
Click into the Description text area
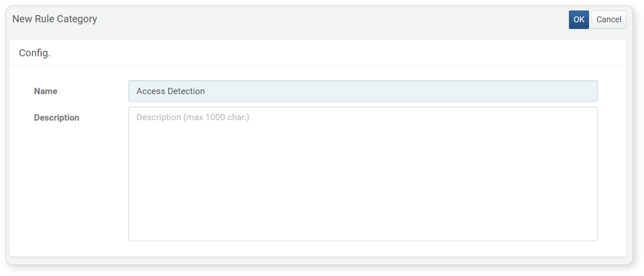(363, 174)
